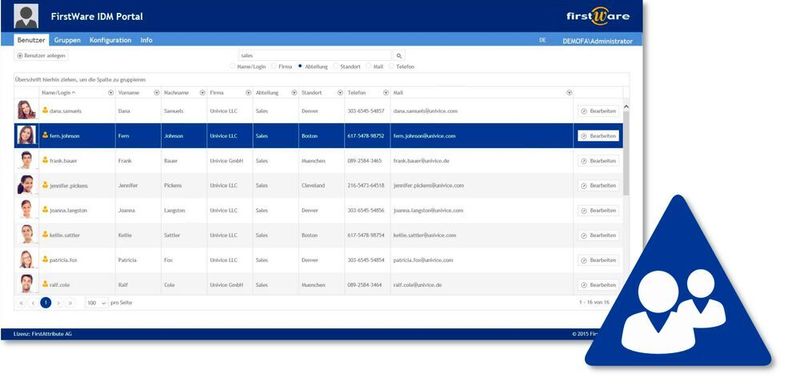Image resolution: width=800 pixels, height=386 pixels.
Task: Open photo thumbnail of Kellie Sattler
Action: [x=26, y=235]
